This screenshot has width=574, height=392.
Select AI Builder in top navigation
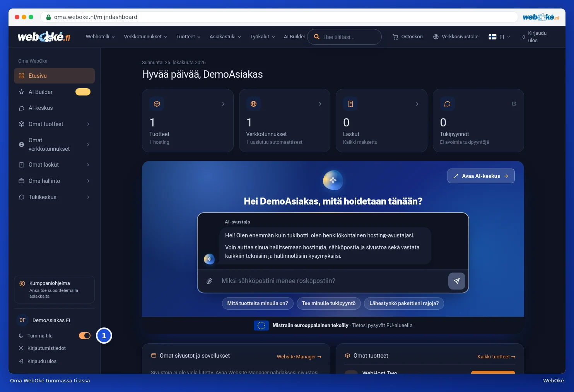(294, 37)
